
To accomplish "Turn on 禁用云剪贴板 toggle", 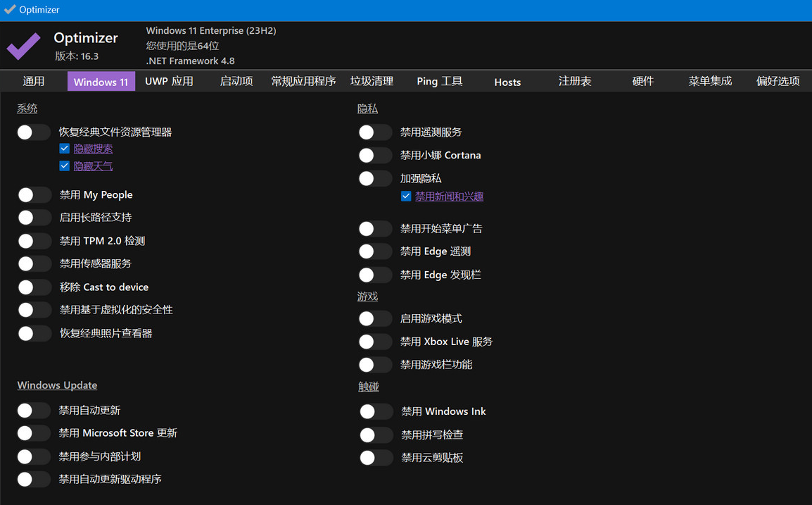I will pyautogui.click(x=376, y=458).
